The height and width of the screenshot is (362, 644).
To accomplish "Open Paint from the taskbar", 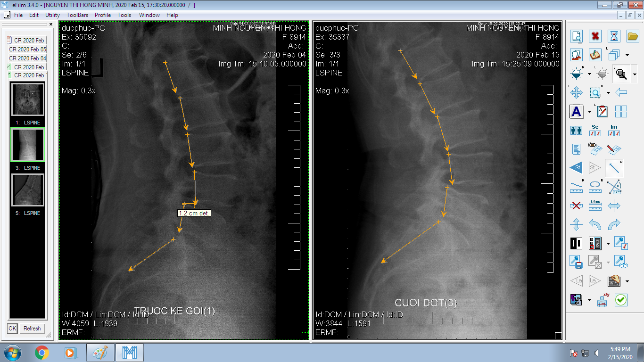I will 100,352.
